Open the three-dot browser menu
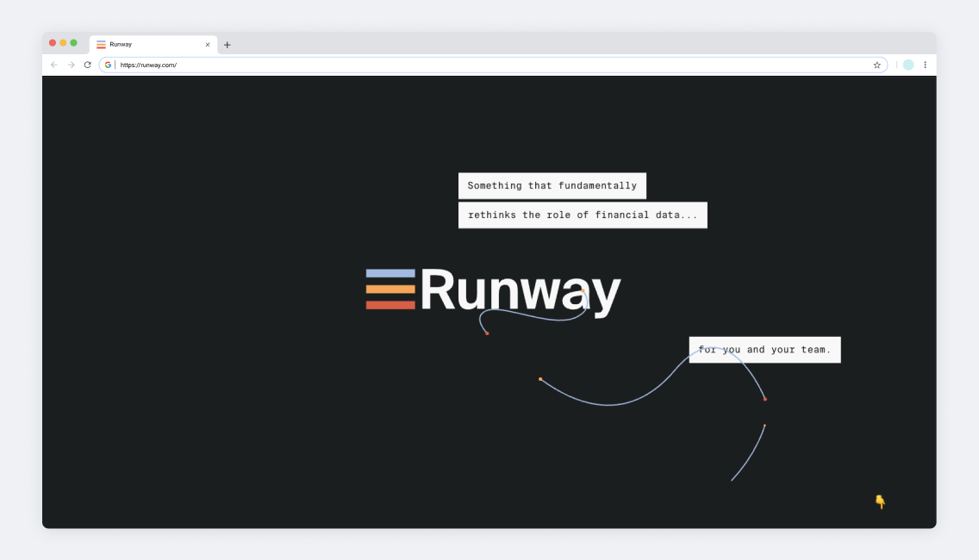 [926, 65]
